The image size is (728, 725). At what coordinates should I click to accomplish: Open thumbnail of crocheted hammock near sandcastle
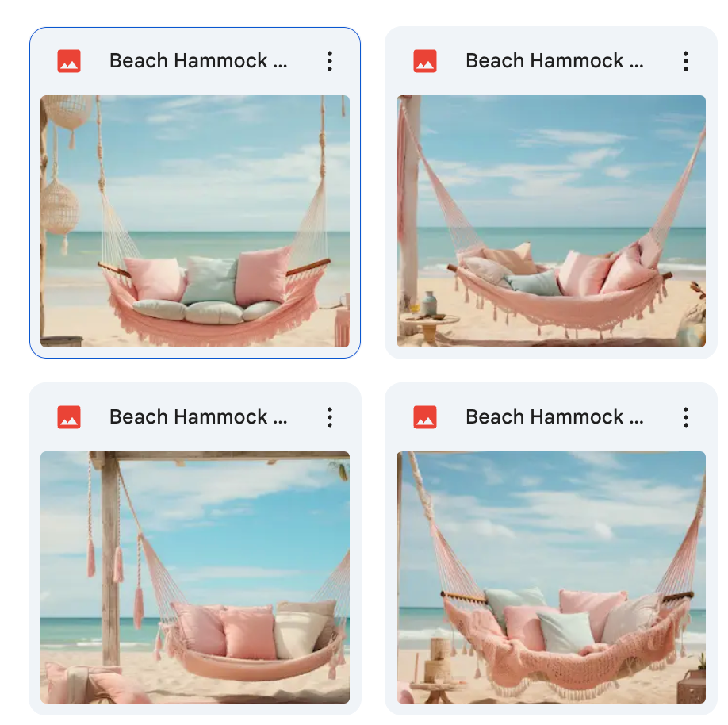coord(551,577)
